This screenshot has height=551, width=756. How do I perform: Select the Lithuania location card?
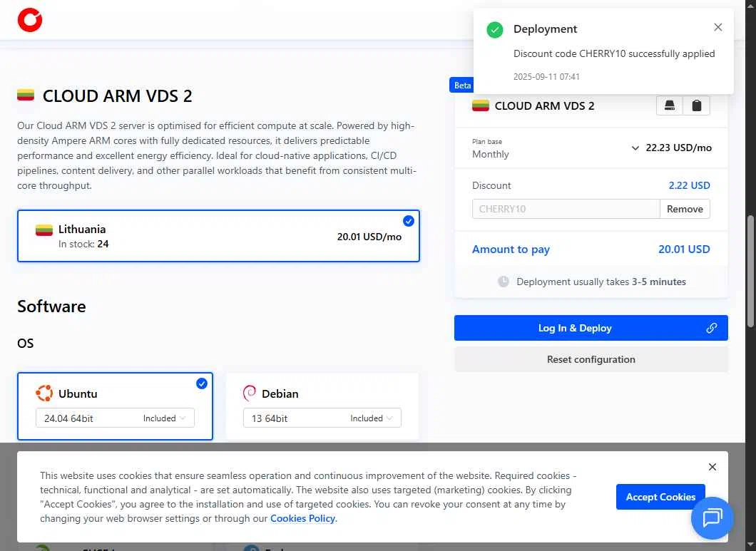(x=218, y=236)
